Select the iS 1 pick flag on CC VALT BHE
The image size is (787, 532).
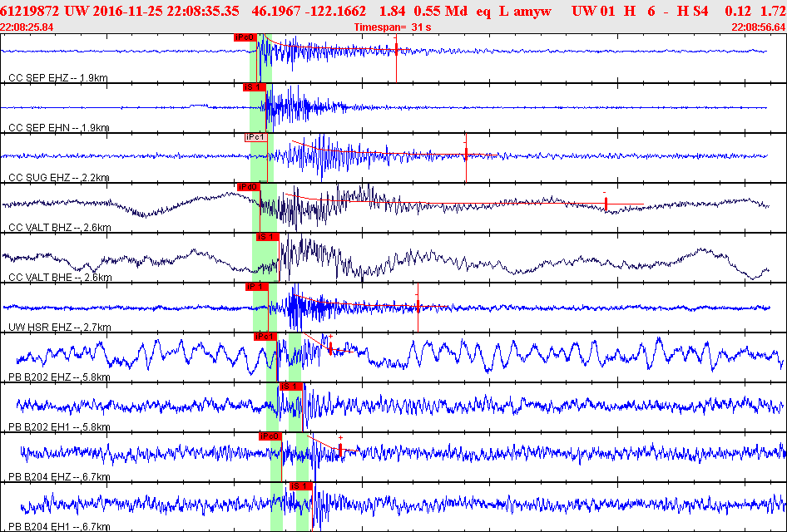click(x=268, y=237)
